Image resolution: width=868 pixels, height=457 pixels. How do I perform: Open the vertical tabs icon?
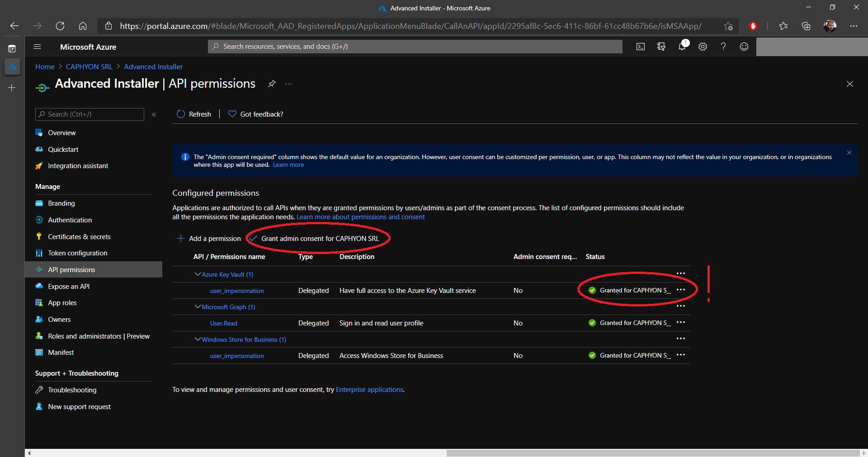[12, 48]
